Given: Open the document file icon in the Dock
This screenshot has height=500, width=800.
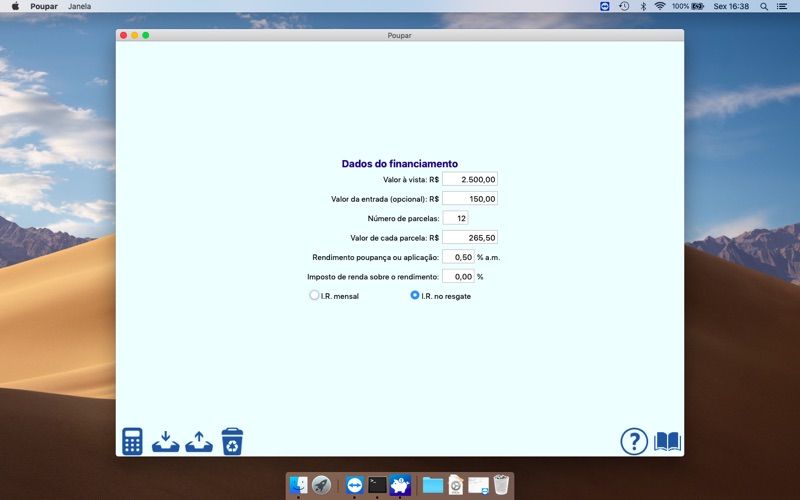Looking at the screenshot, I should click(456, 485).
